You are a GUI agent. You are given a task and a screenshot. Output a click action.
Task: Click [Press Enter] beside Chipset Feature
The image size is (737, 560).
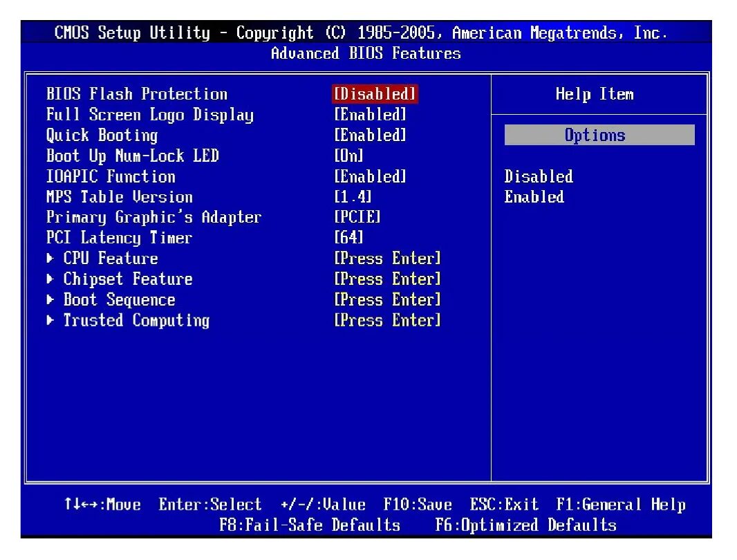[x=388, y=279]
